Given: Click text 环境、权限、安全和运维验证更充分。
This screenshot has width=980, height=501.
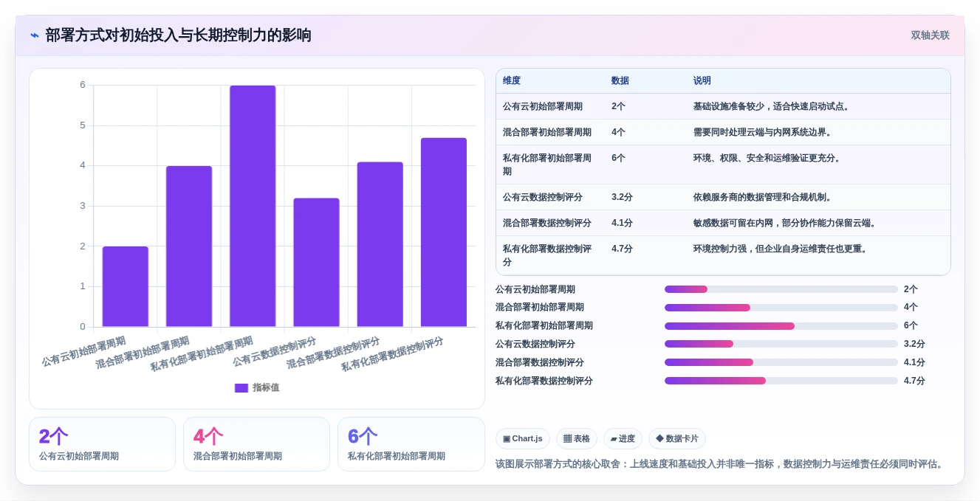Looking at the screenshot, I should pyautogui.click(x=769, y=158).
